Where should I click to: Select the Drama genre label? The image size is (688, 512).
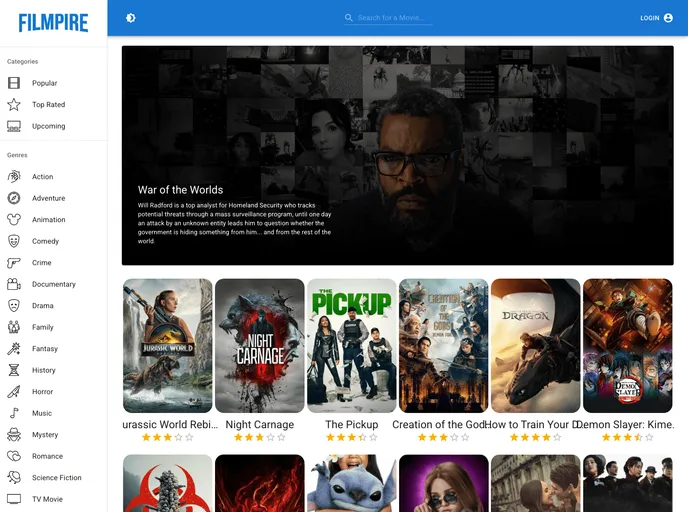[x=43, y=305]
